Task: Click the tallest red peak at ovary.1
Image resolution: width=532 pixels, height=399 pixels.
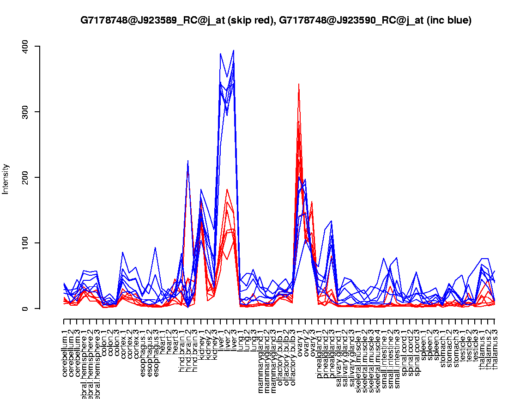Action: pyautogui.click(x=299, y=84)
